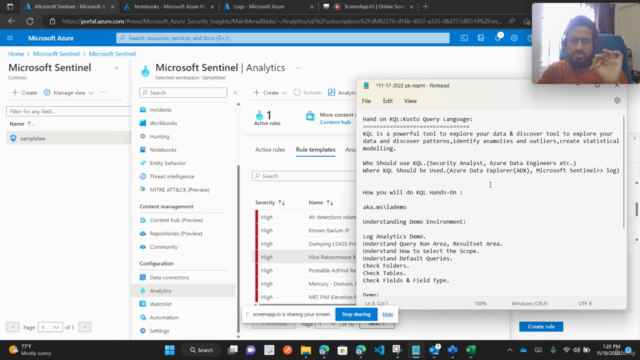Select Hive Ransomware rule row
The image size is (640, 360).
[x=305, y=257]
